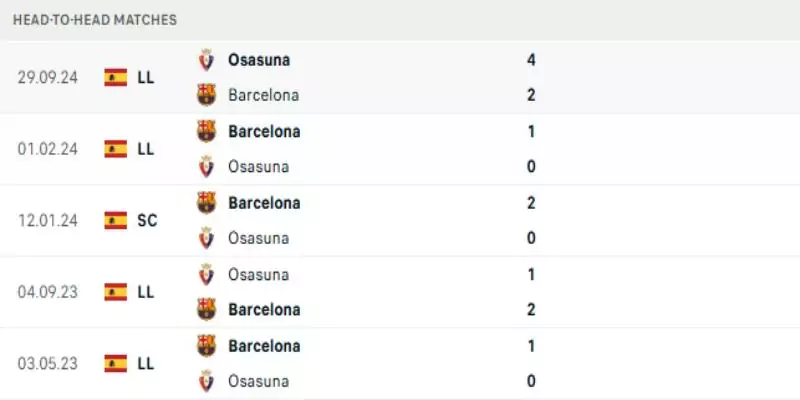The image size is (800, 400).
Task: Open the Barcelona team link on 01.02.24
Action: click(264, 131)
